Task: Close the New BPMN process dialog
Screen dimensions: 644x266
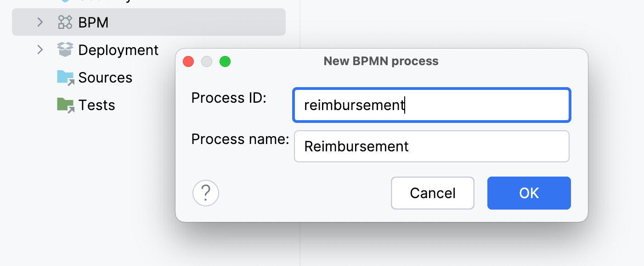Action: tap(188, 61)
